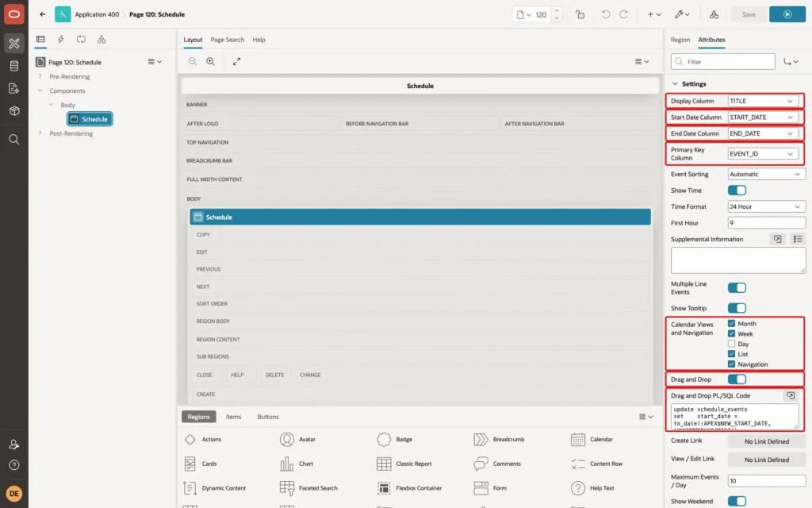Open the Start Date Column dropdown
This screenshot has width=812, height=508.
pyautogui.click(x=763, y=117)
